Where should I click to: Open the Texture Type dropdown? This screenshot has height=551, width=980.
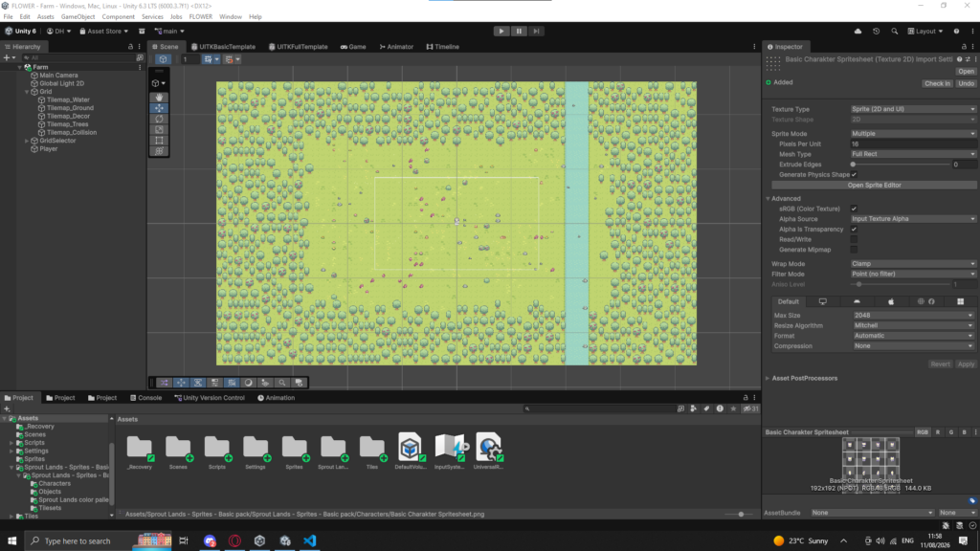[x=912, y=109]
